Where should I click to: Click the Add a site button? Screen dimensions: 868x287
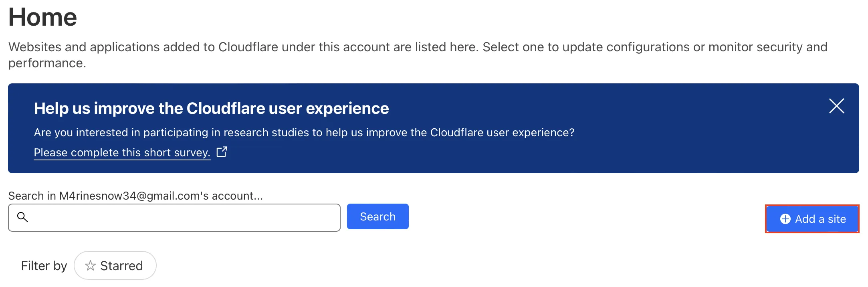click(812, 219)
